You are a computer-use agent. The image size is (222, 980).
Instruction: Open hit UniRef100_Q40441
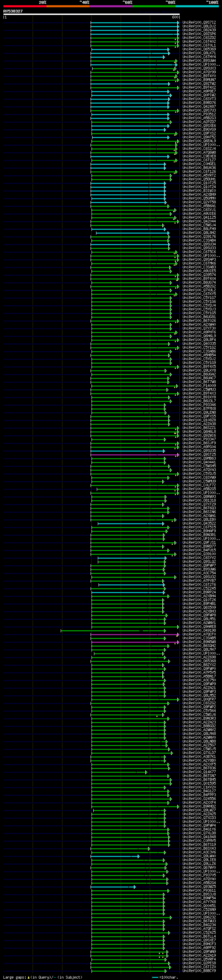tap(199, 462)
